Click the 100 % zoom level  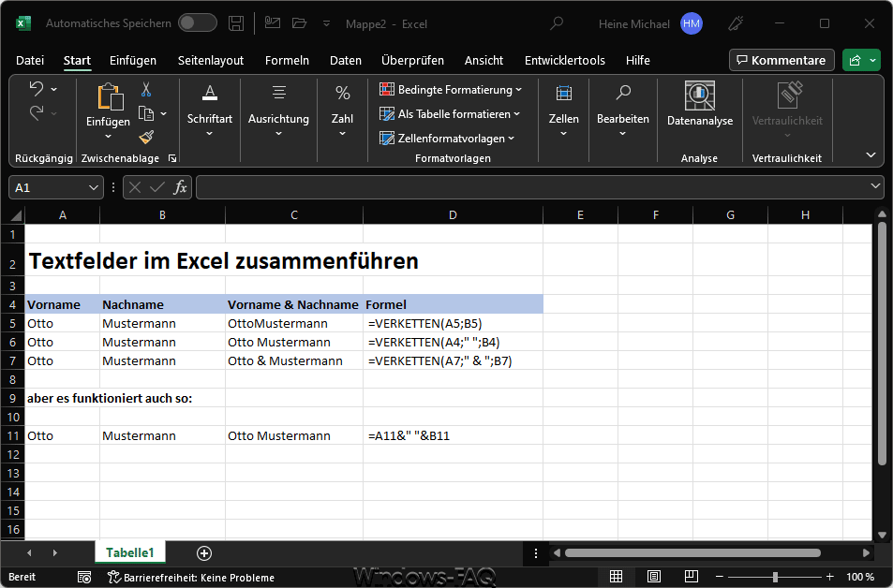pyautogui.click(x=860, y=577)
